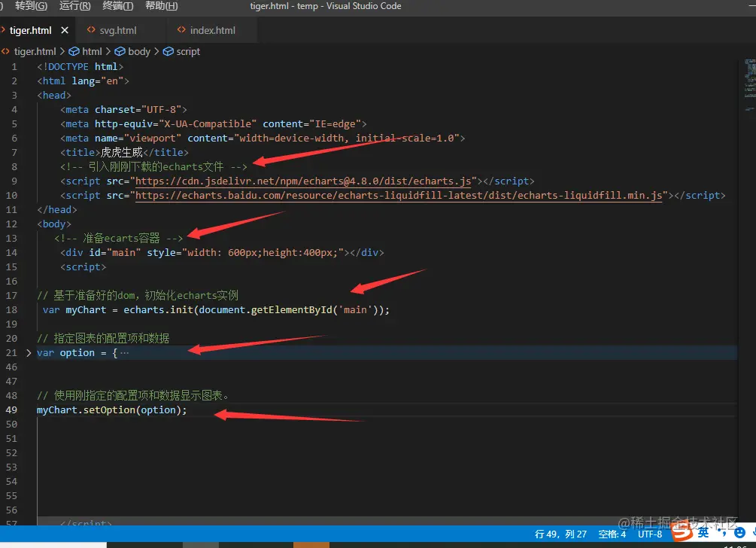The height and width of the screenshot is (548, 756).
Task: Open the 帮助(H) menu
Action: tap(162, 6)
